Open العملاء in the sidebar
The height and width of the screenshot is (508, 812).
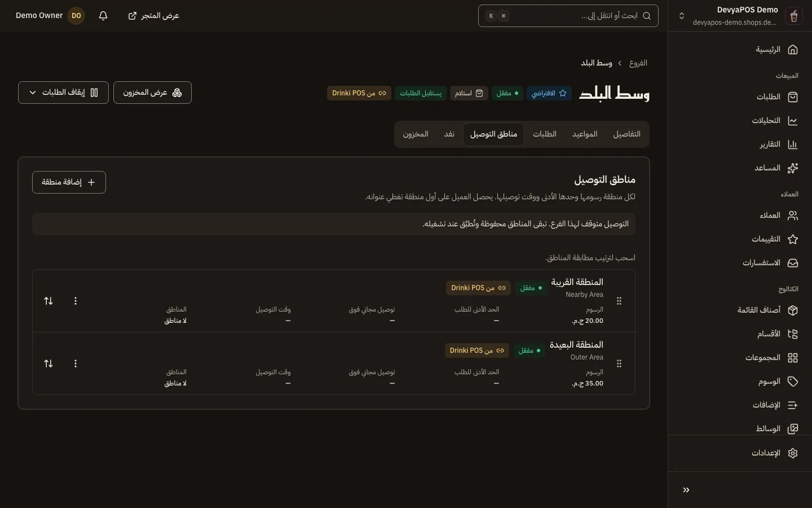pos(740,216)
